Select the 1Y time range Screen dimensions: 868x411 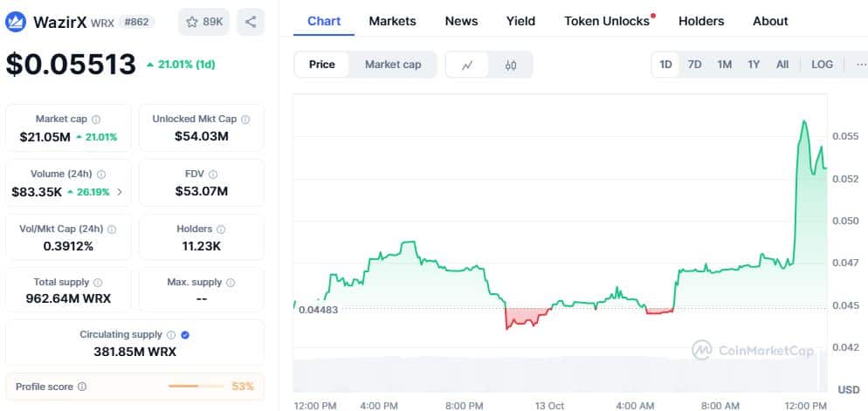click(753, 65)
